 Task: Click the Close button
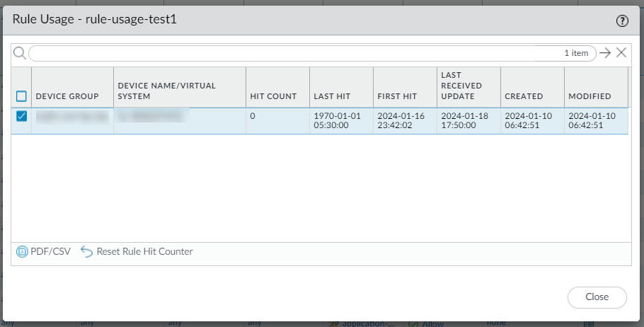[x=597, y=297]
